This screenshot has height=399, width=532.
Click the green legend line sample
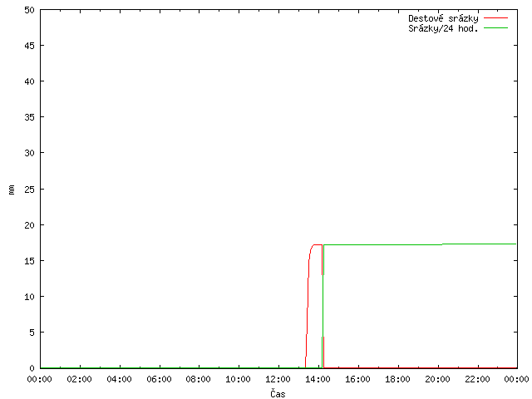(x=495, y=28)
